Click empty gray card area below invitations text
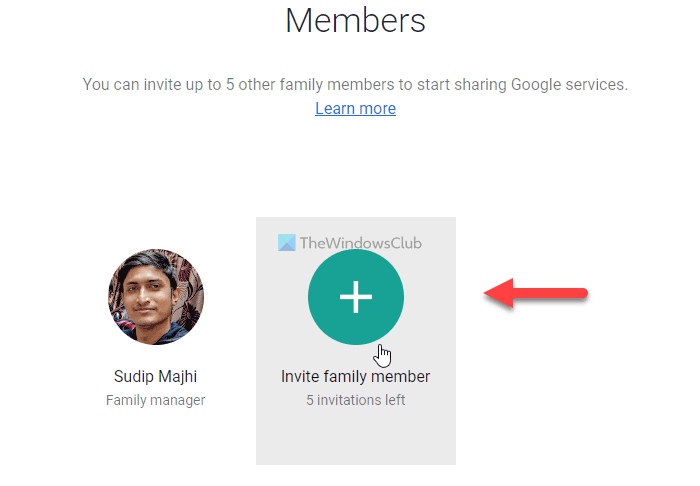 coord(355,435)
